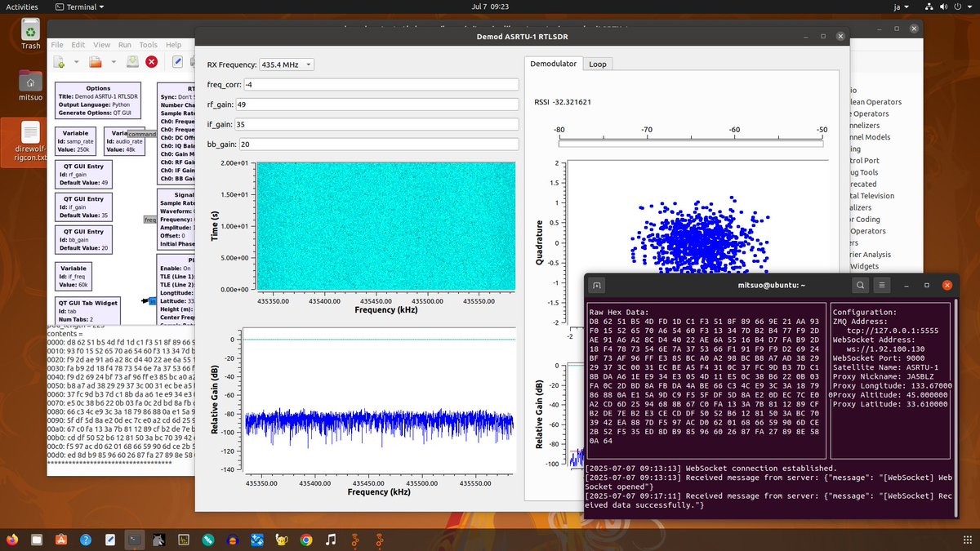Select Carrier Analysis in block tree
This screenshot has width=980, height=551.
[871, 255]
